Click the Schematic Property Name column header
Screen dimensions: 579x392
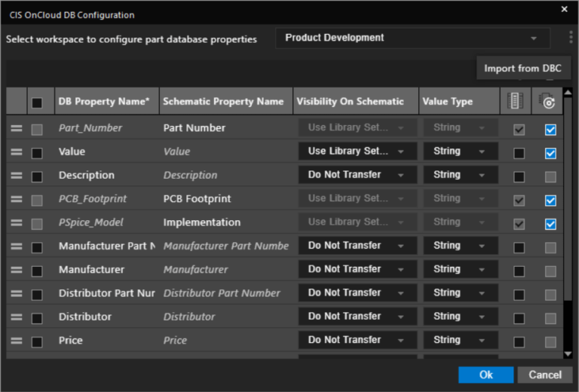click(x=226, y=101)
